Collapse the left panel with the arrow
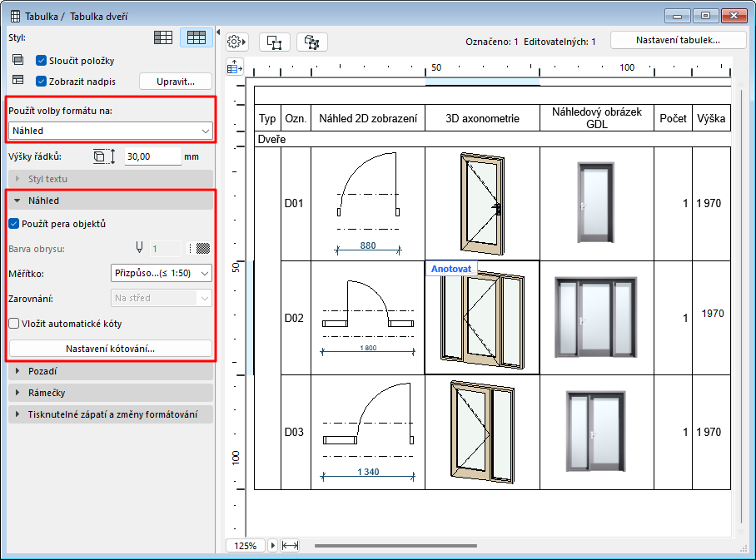The width and height of the screenshot is (756, 560). coord(218,32)
